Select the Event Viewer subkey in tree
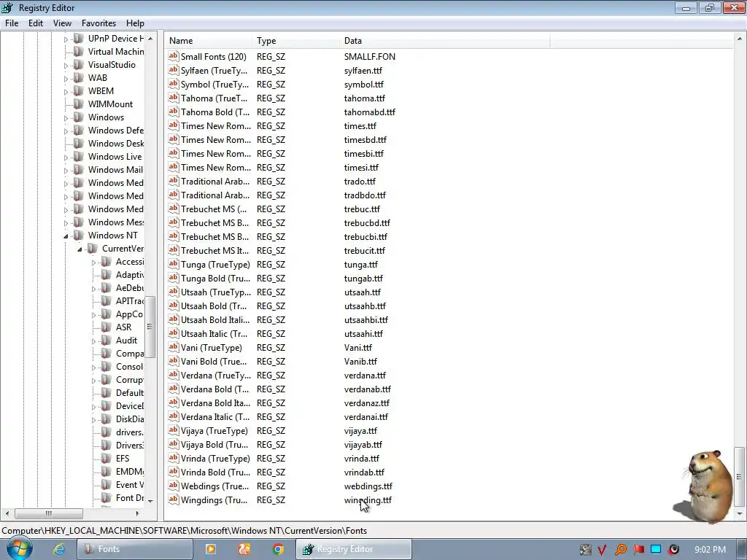 pos(129,484)
